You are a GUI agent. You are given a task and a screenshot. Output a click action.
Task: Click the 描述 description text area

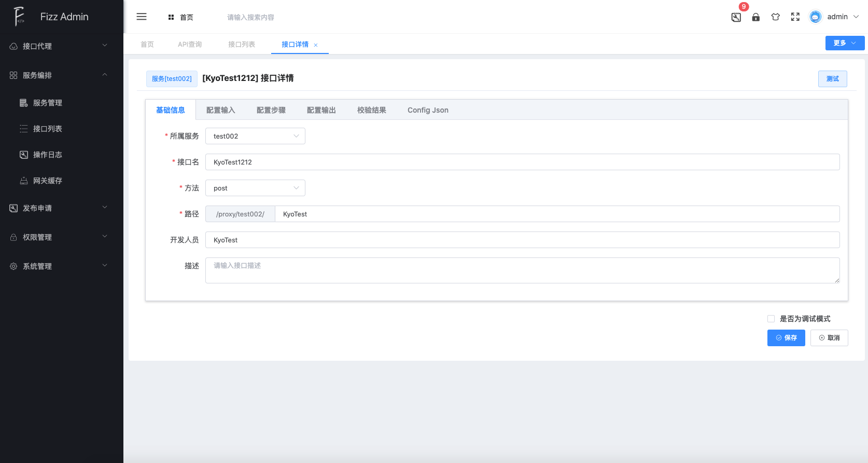point(522,270)
